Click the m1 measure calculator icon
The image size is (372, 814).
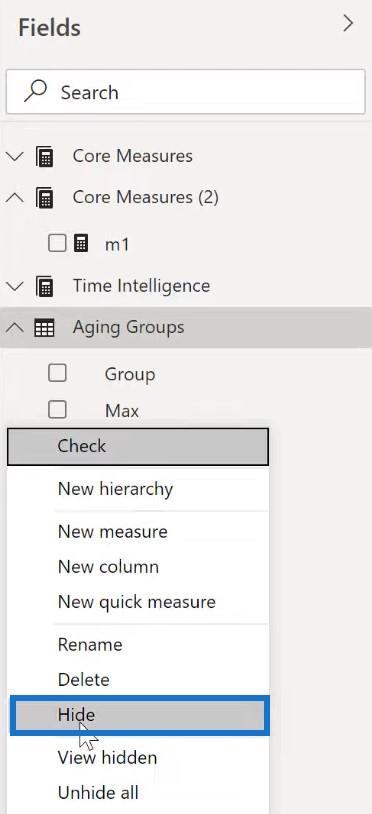pyautogui.click(x=80, y=243)
